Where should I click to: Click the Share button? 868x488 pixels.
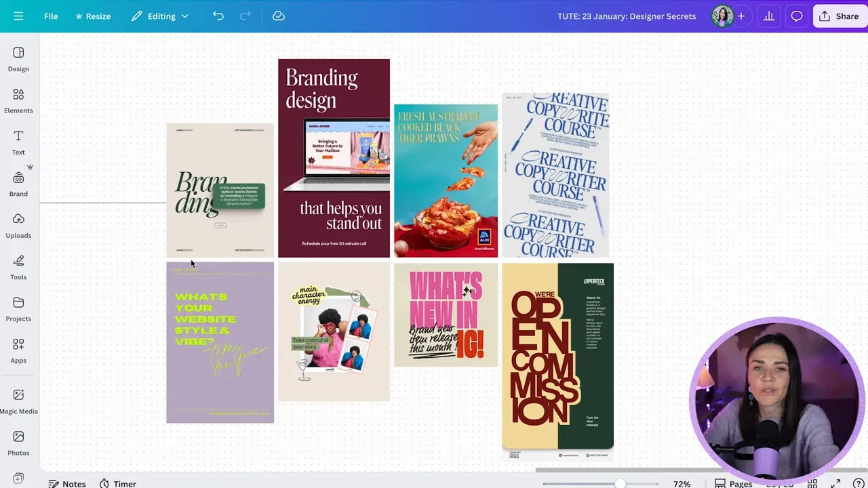point(840,16)
